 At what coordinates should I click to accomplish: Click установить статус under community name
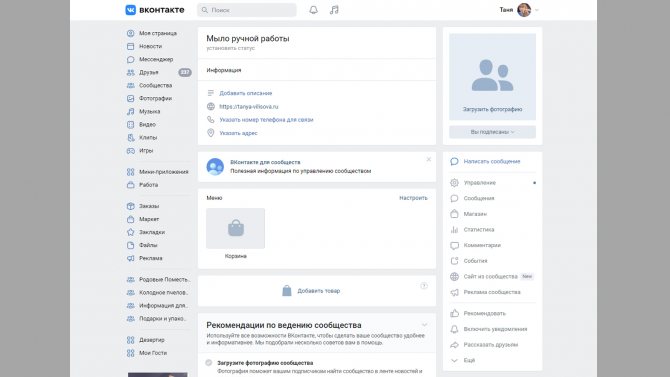click(x=230, y=48)
